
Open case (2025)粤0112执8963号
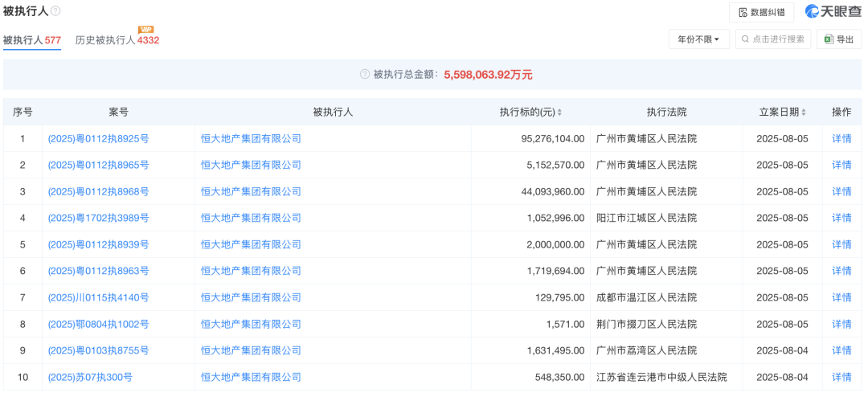pos(99,272)
